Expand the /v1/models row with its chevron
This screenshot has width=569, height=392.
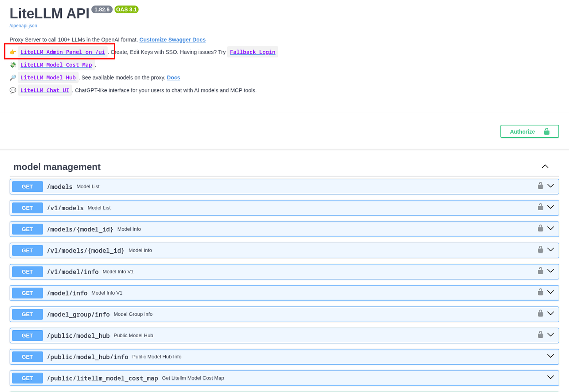[x=551, y=207]
